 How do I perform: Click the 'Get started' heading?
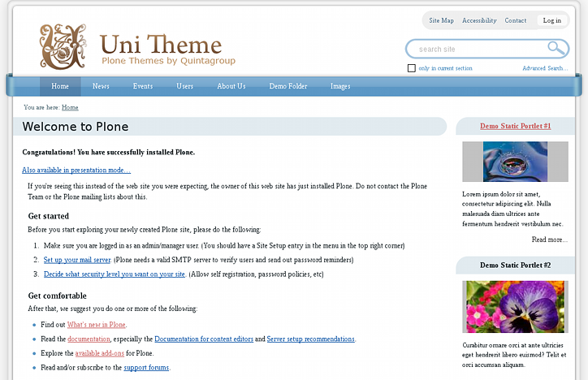click(49, 216)
